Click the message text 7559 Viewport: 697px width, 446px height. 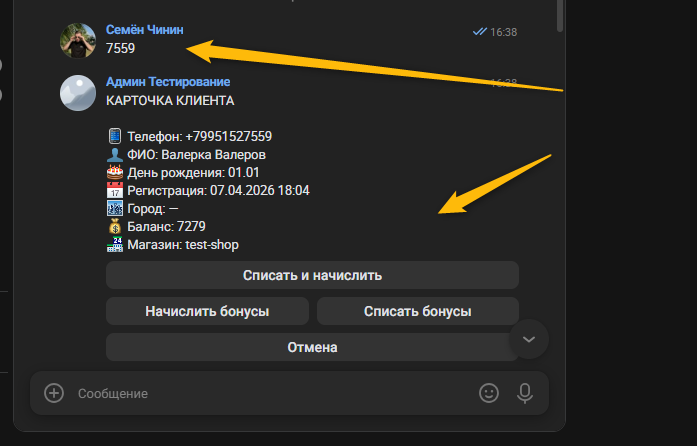(x=120, y=48)
